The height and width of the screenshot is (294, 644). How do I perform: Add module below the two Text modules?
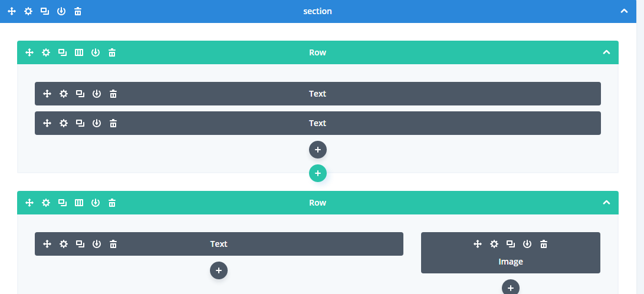click(317, 150)
